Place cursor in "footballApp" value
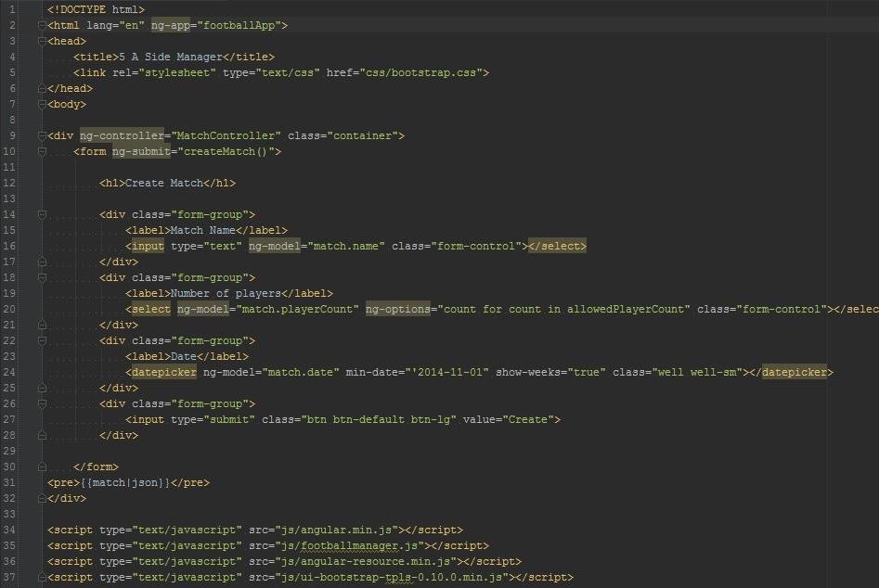This screenshot has height=588, width=879. (x=239, y=25)
